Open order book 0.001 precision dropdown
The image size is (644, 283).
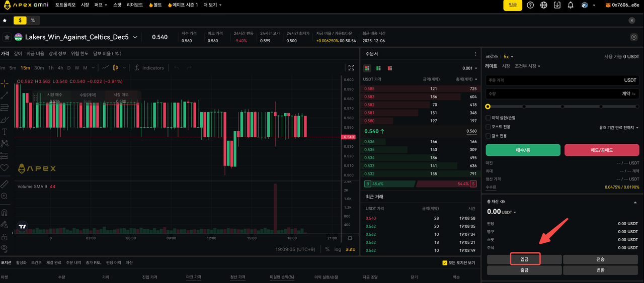click(469, 68)
